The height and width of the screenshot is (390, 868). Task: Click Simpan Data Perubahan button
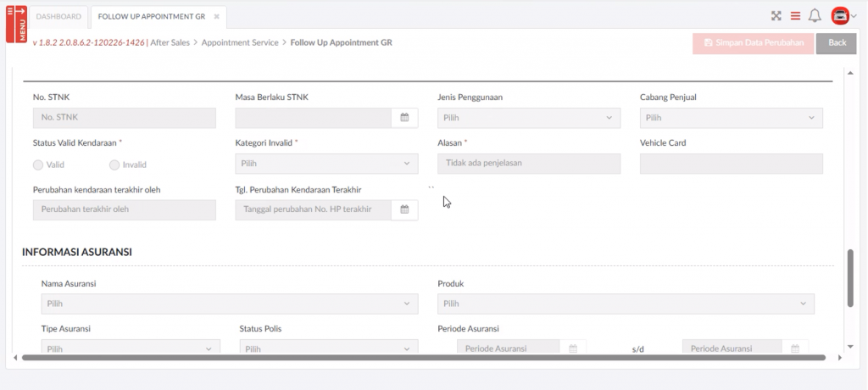tap(753, 43)
